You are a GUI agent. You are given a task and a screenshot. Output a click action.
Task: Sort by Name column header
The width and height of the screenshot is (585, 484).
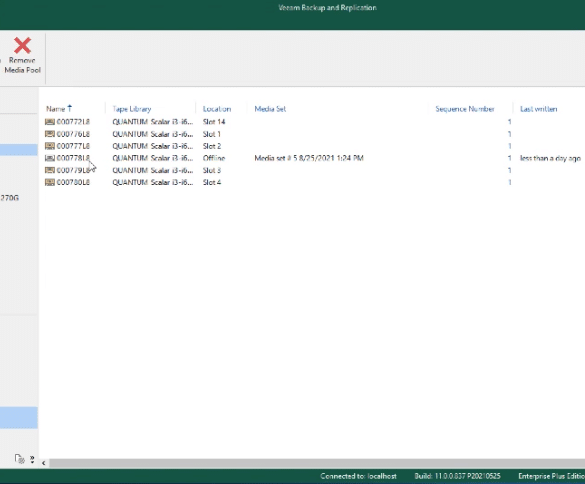[56, 109]
